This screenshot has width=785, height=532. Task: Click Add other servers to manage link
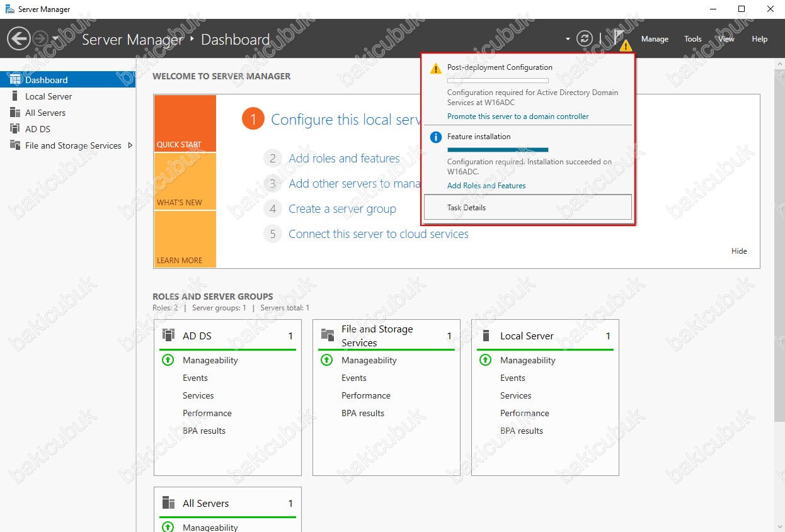(x=355, y=183)
